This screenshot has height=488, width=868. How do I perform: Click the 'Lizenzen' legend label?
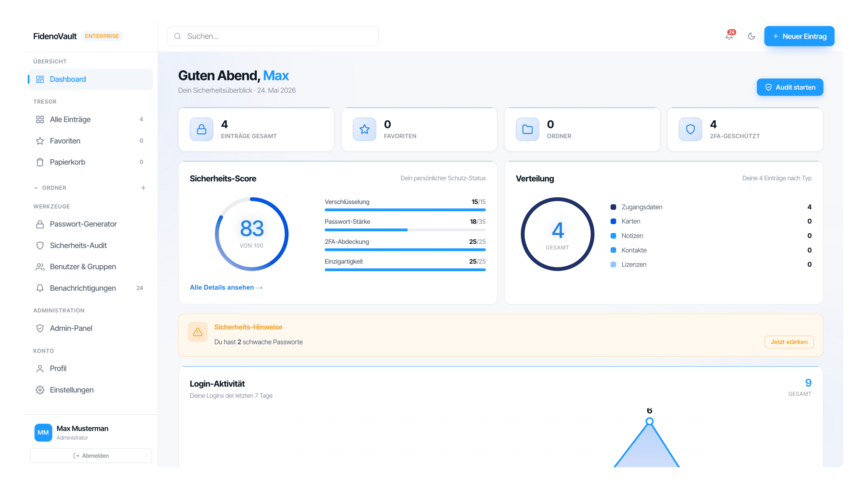634,265
